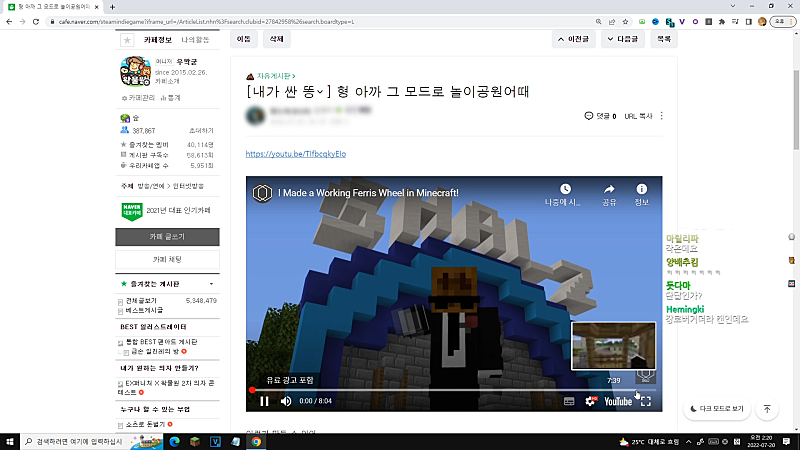Open the notification center icon
Image resolution: width=800 pixels, height=450 pixels.
(x=787, y=442)
